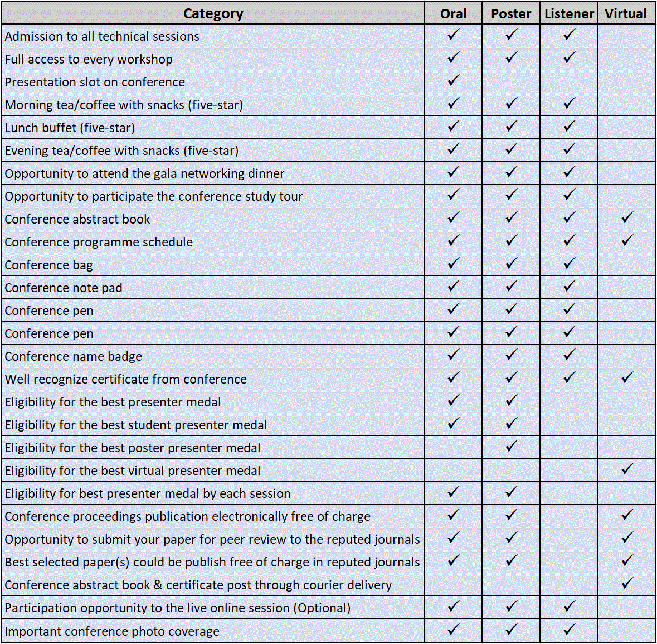657x644 pixels.
Task: Select the "Conference name badge" row label
Action: (x=74, y=356)
